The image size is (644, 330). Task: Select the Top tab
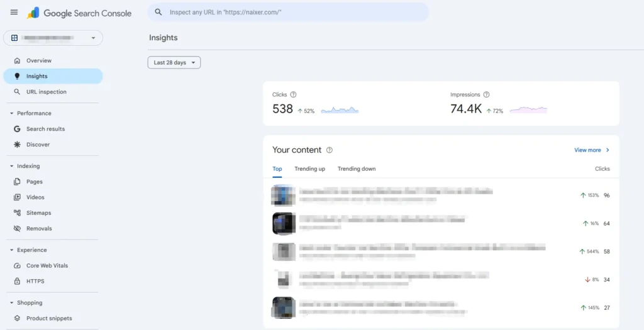coord(277,169)
